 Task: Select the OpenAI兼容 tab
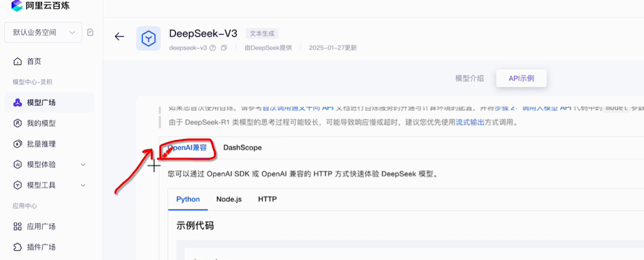click(187, 147)
